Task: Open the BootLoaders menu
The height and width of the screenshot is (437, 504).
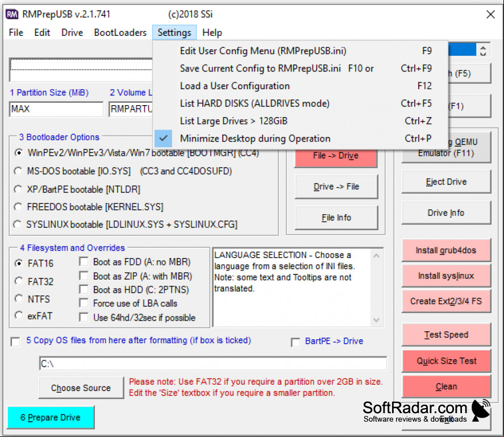Action: pyautogui.click(x=120, y=32)
